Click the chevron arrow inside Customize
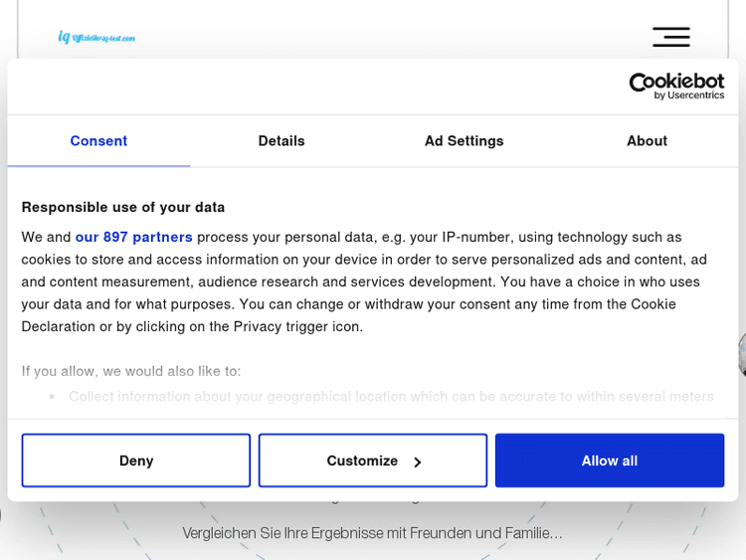Viewport: 746px width, 560px height. 418,462
